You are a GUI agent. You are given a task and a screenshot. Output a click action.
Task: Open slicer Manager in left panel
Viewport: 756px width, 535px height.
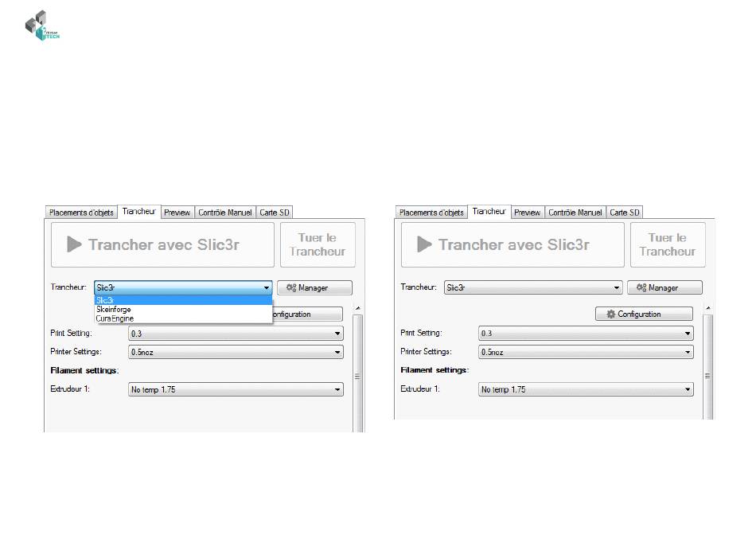click(x=314, y=287)
